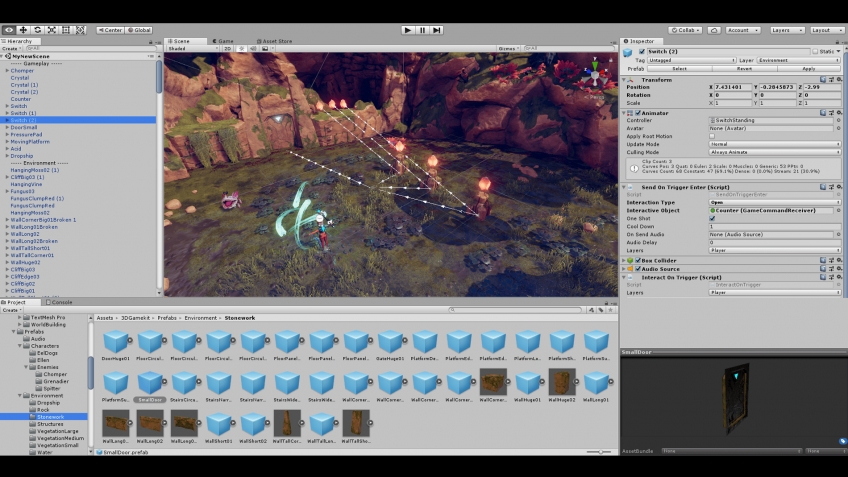The height and width of the screenshot is (477, 848).
Task: Toggle the Static checkbox
Action: [x=815, y=52]
